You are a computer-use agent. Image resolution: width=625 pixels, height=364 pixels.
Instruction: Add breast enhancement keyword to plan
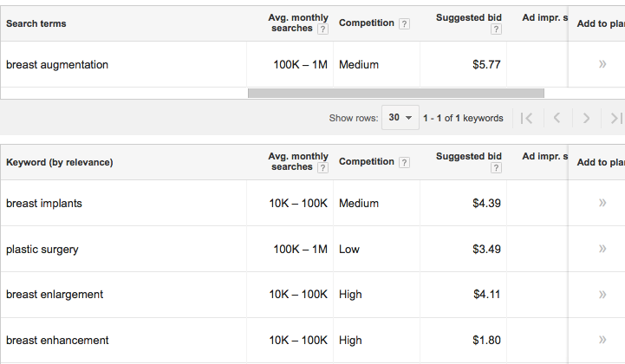tap(602, 340)
